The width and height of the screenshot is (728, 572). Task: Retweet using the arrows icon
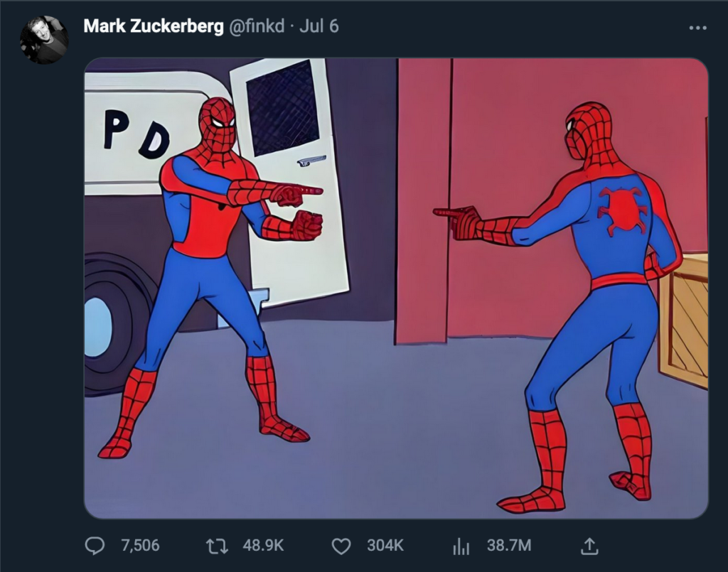[x=217, y=546]
